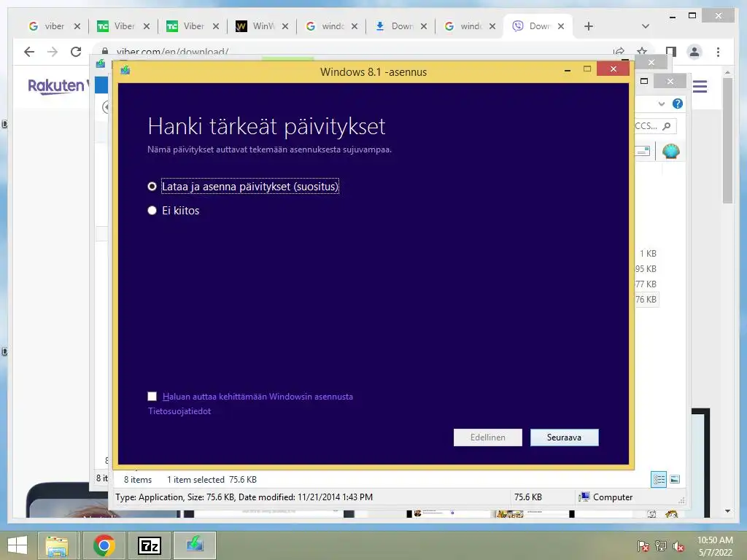The width and height of the screenshot is (747, 560).
Task: Click the Action Center flag tray icon
Action: tap(643, 546)
